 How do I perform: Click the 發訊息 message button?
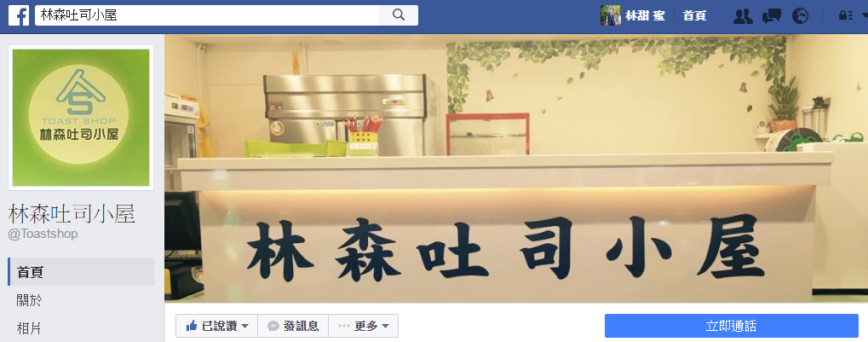[293, 326]
